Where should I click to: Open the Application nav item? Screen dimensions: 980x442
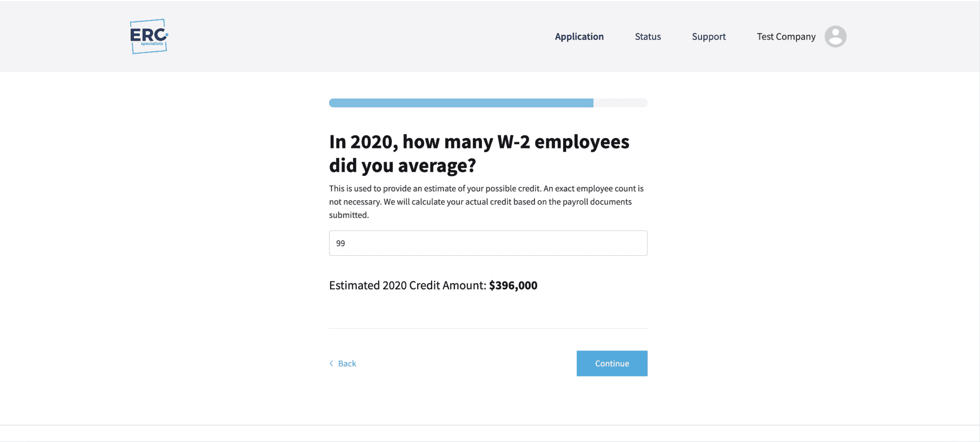pos(579,36)
